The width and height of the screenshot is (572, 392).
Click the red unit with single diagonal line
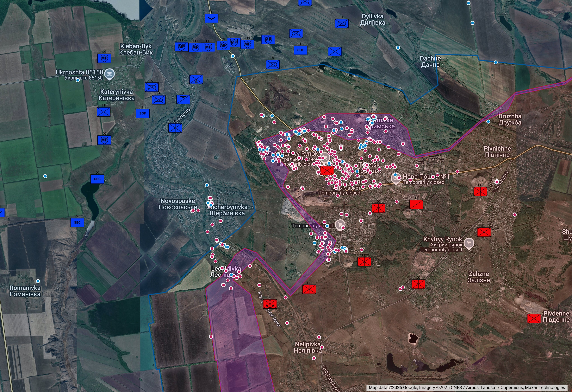[416, 204]
